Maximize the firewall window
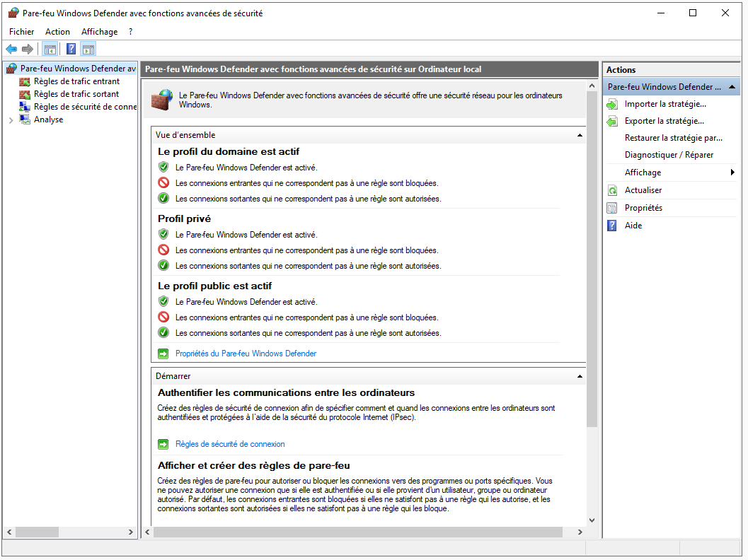The image size is (748, 560). click(x=693, y=13)
